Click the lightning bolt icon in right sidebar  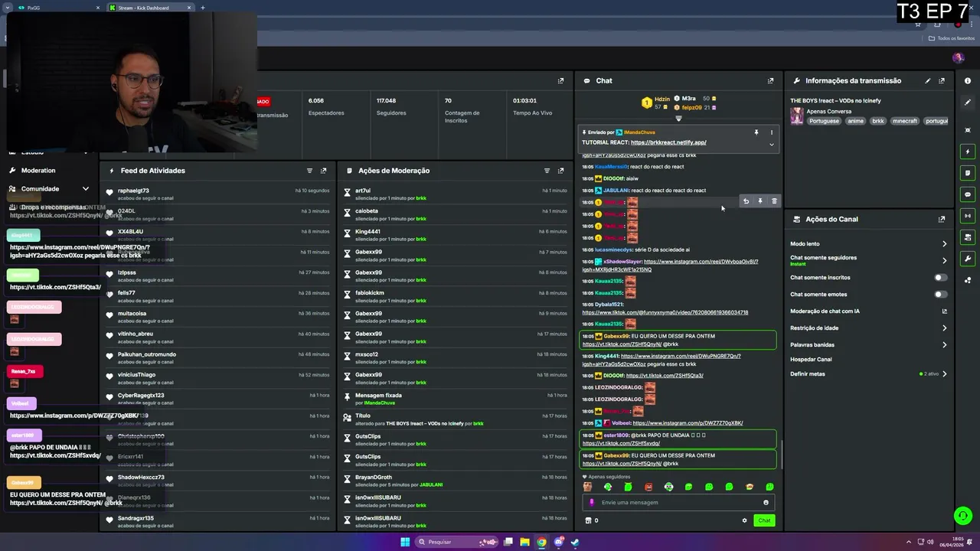click(x=968, y=152)
